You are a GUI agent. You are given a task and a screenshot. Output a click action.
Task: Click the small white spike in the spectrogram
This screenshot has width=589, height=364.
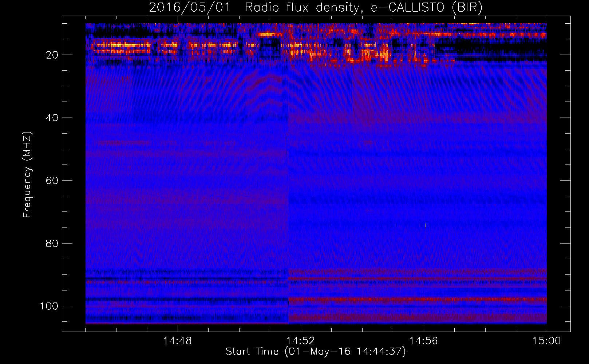tap(426, 225)
